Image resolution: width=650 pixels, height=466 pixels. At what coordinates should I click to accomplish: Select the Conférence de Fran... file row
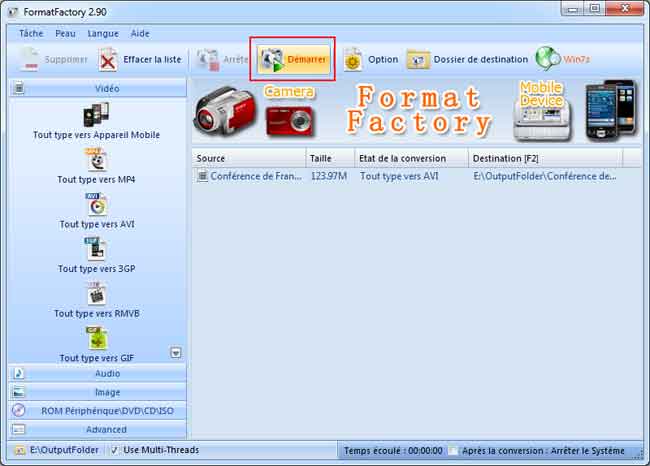click(250, 176)
